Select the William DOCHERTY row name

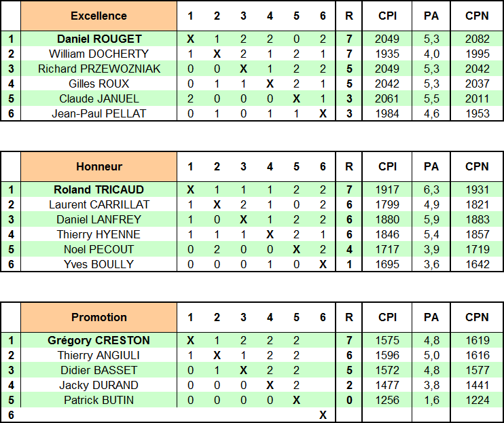pyautogui.click(x=98, y=54)
